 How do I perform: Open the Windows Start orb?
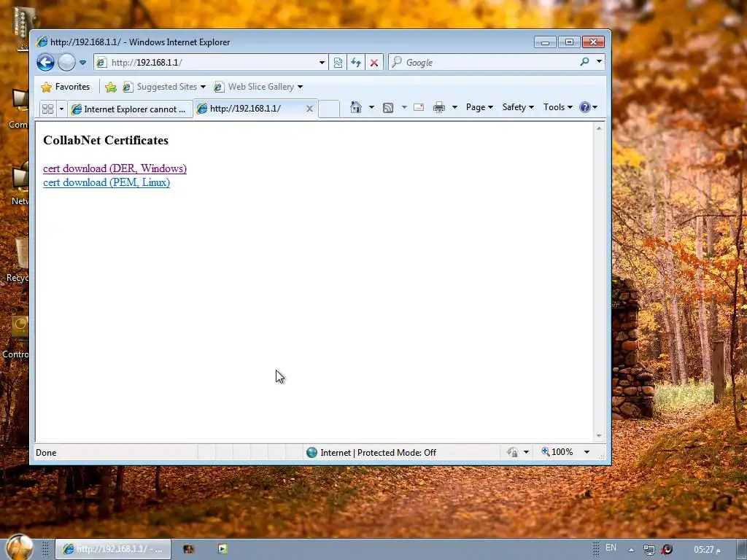(x=20, y=547)
